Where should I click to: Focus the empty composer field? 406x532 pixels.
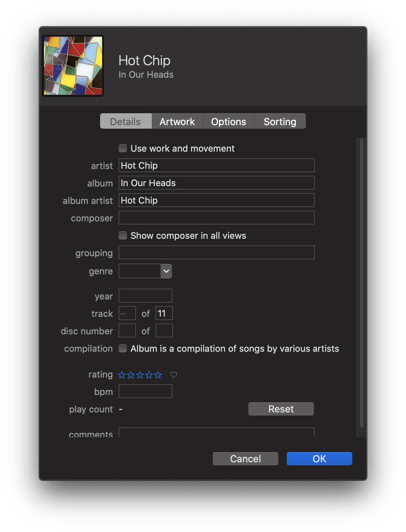point(217,218)
